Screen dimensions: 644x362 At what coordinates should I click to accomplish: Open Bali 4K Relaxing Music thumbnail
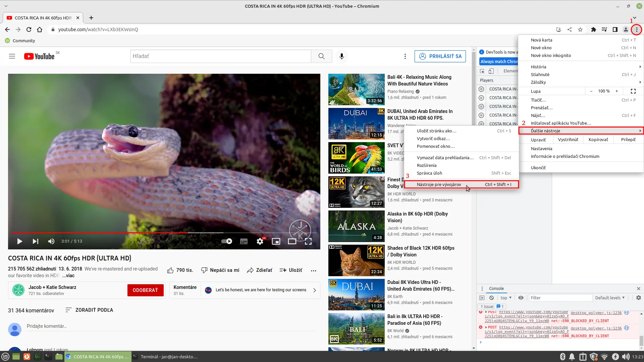point(357,89)
